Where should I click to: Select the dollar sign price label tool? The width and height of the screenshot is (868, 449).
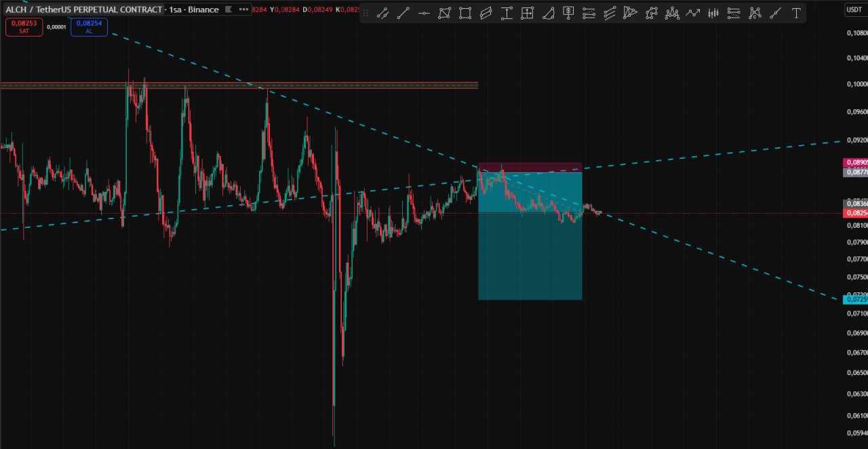click(568, 13)
